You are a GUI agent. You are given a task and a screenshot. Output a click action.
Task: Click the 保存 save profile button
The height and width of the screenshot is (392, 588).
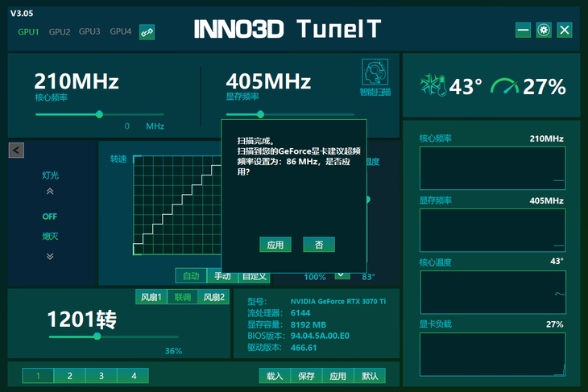point(306,376)
